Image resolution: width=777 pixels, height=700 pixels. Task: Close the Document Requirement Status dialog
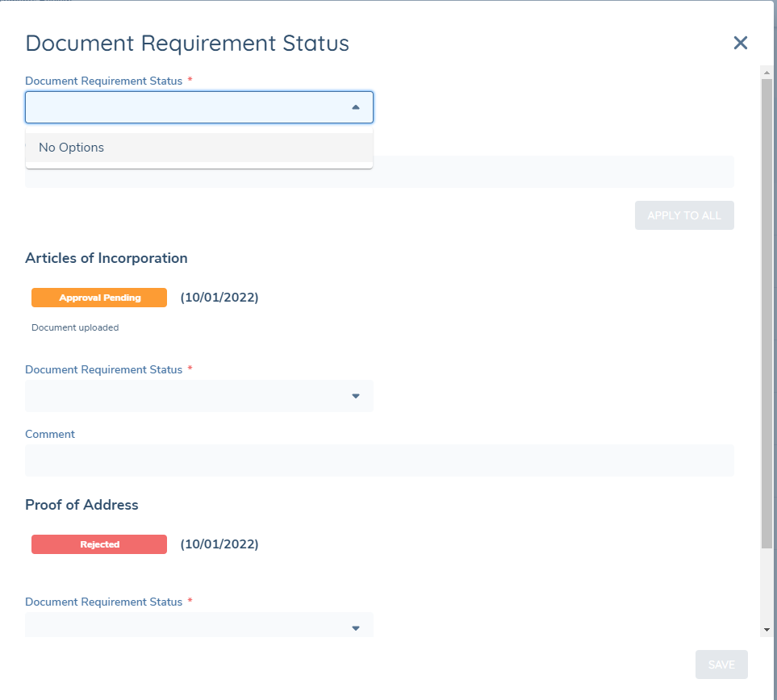(x=740, y=44)
